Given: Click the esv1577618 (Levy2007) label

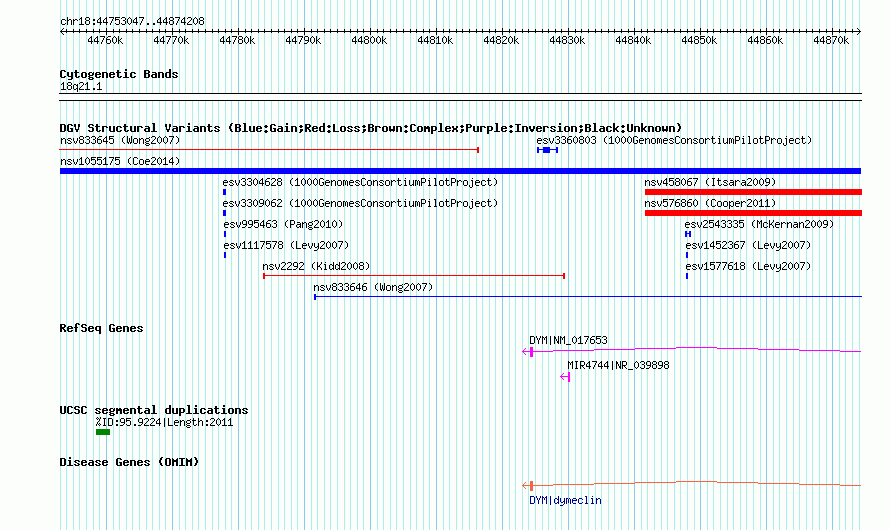Looking at the screenshot, I should (748, 266).
